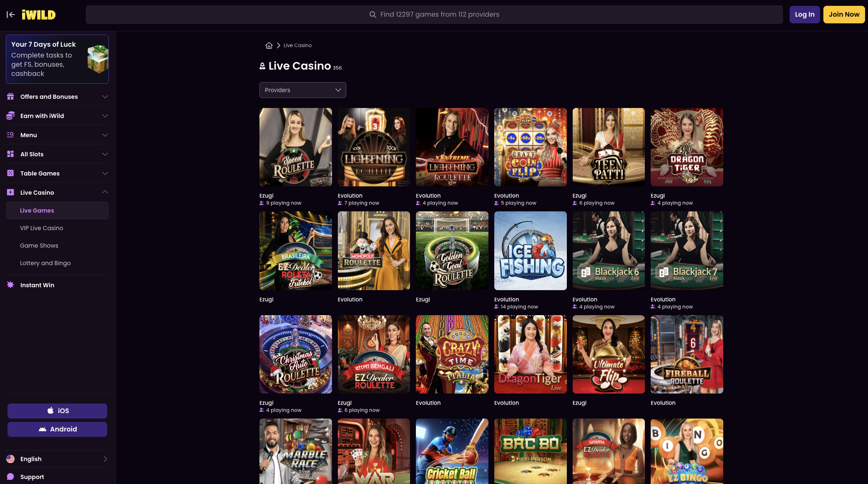Click the Earn with iWild coins icon
The image size is (868, 484).
pyautogui.click(x=10, y=116)
